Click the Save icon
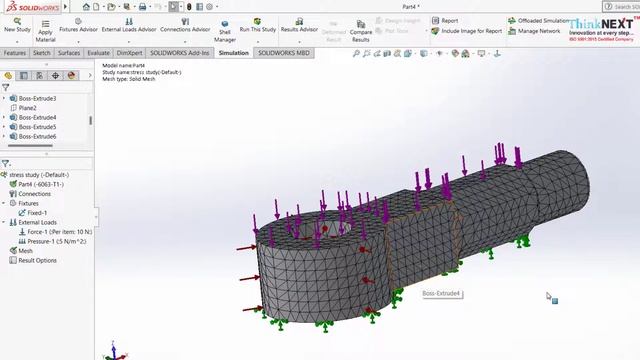Screen dimensions: 640x360 [127, 7]
